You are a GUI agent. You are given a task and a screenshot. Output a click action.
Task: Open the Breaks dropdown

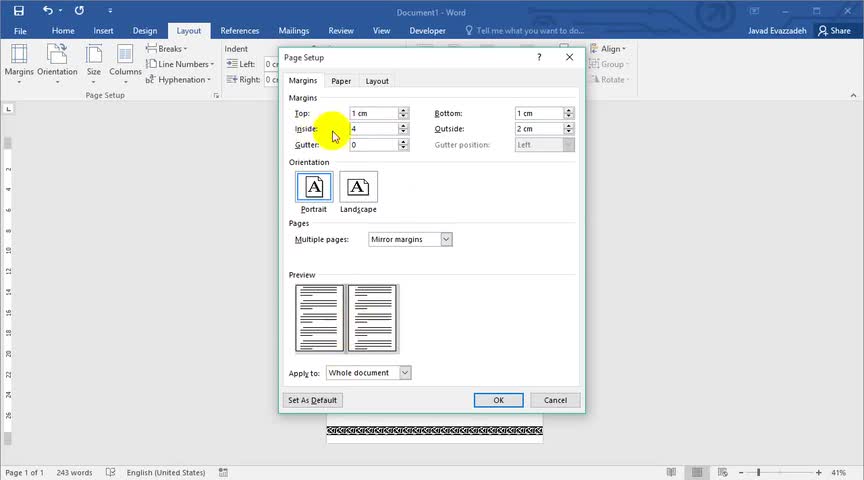coord(166,48)
